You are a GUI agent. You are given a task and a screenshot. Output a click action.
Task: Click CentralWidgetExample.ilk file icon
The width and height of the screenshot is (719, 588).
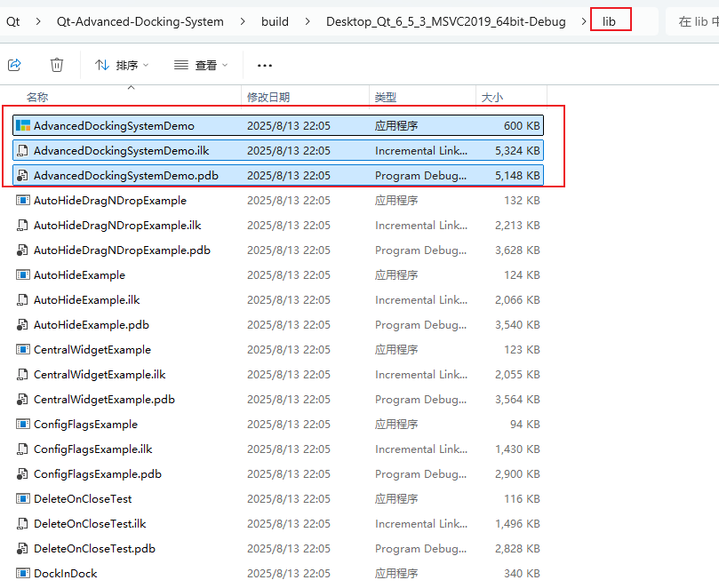coord(22,375)
